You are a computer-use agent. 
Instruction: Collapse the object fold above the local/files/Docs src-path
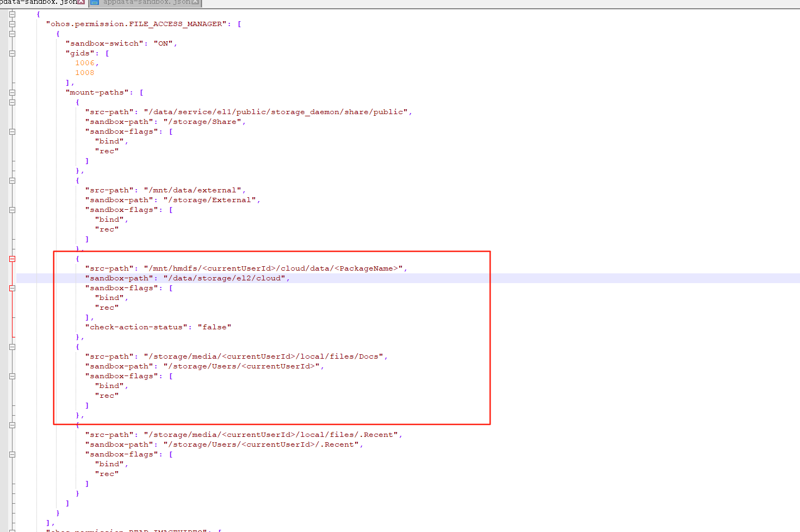coord(12,347)
